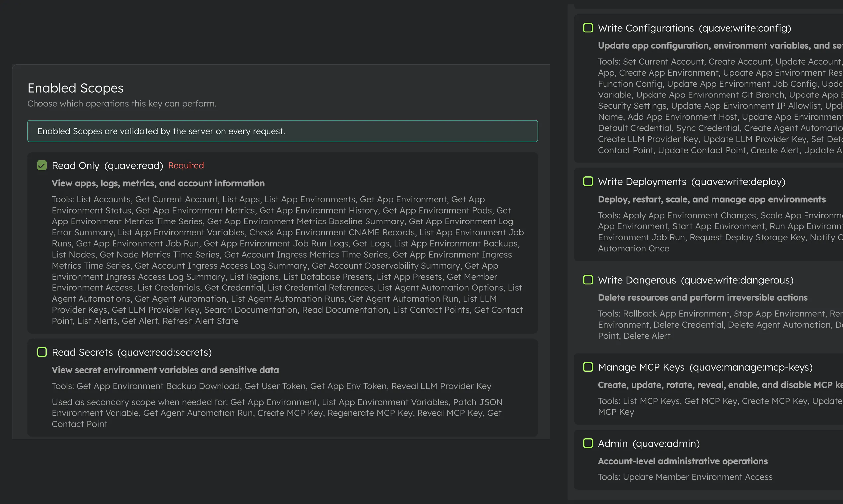Uncheck the Read Only scope checkbox

pos(42,165)
